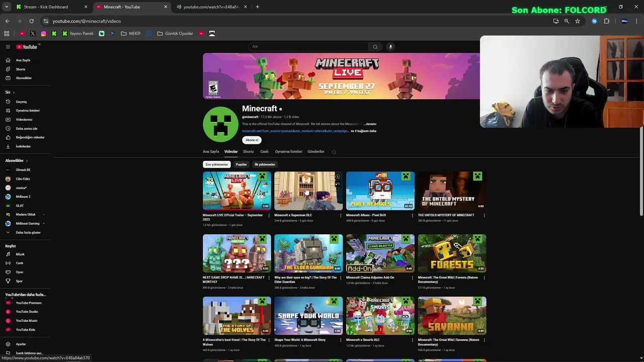This screenshot has height=362, width=644.
Task: Open the FORESTS documentary thumbnail
Action: [452, 253]
